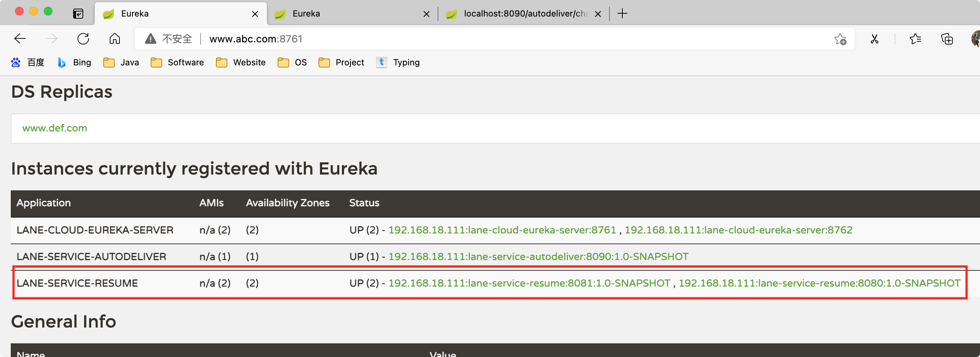
Task: Close the second Eureka tab
Action: click(x=427, y=14)
